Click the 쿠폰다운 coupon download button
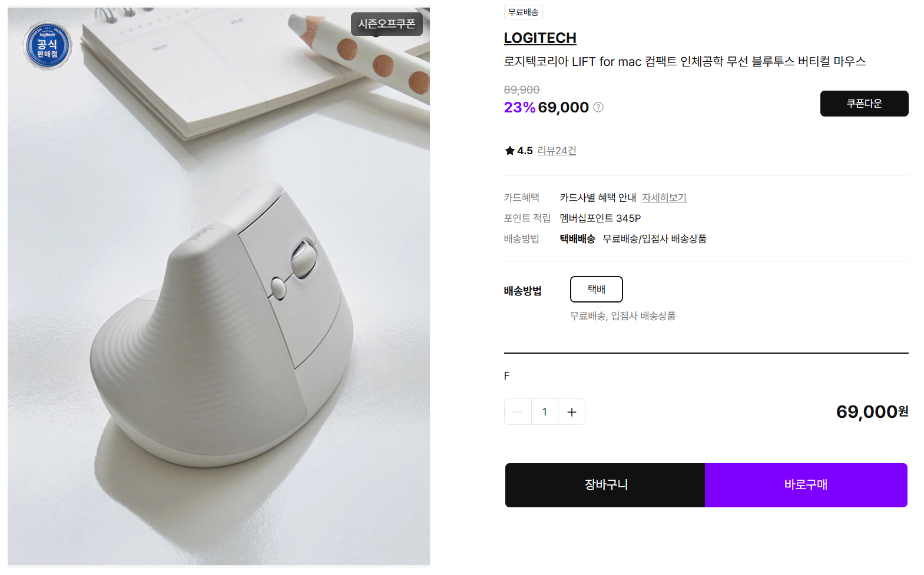 tap(864, 104)
